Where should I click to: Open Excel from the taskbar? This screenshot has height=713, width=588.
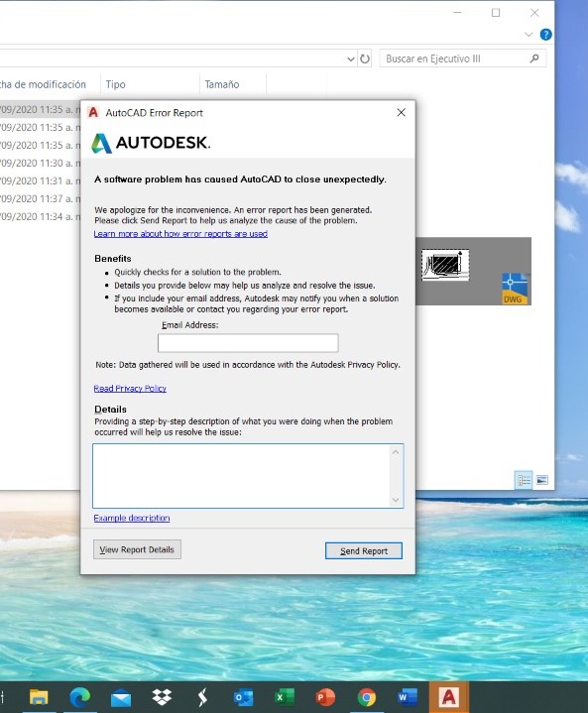[x=285, y=697]
